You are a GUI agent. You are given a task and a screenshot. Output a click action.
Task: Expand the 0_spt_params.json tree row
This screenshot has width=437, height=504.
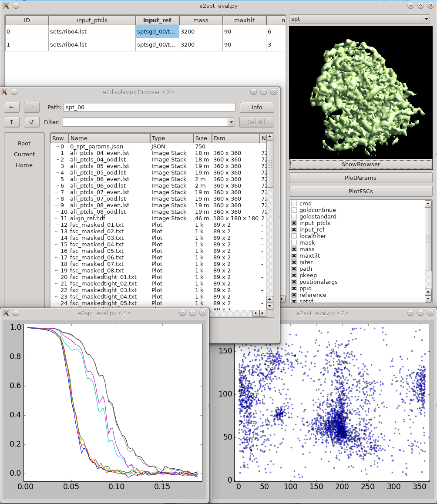[x=56, y=147]
